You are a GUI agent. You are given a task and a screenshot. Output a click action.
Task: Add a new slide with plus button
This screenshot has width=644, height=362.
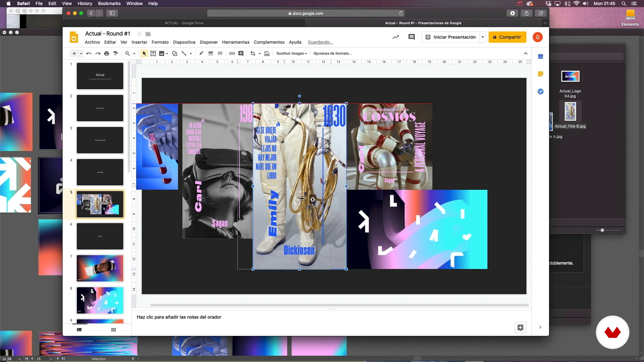point(74,53)
